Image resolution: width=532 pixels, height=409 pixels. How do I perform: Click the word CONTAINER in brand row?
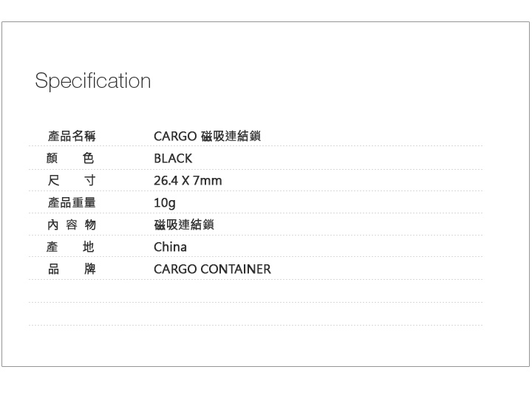(x=236, y=269)
